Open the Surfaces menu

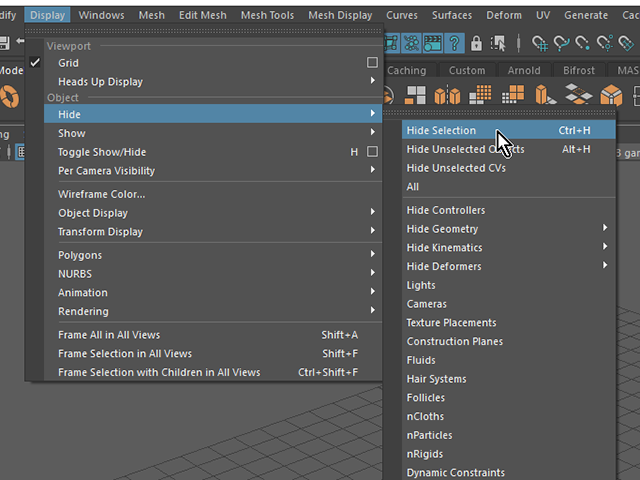point(452,16)
